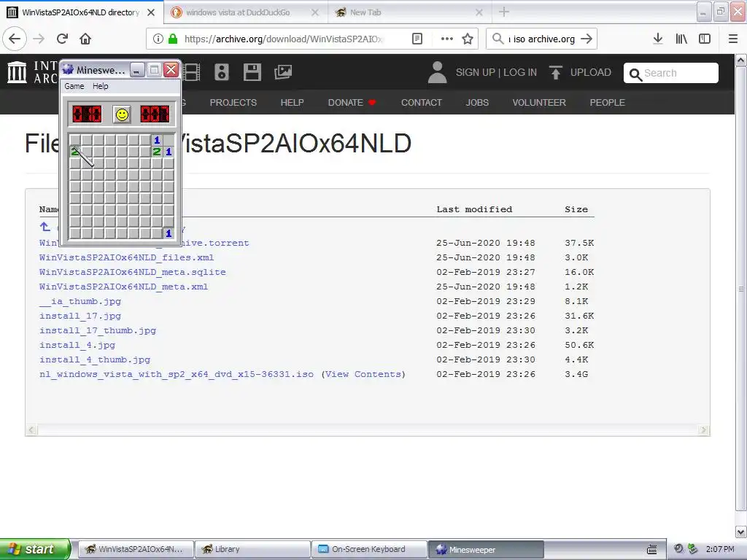Click the page vertical scrollbar down arrow
747x560 pixels.
[x=741, y=532]
